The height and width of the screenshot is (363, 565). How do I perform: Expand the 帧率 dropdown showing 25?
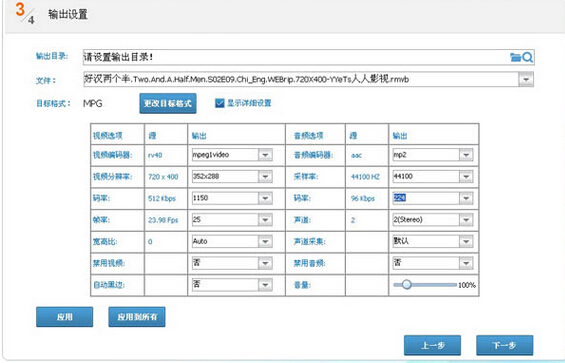tap(265, 220)
